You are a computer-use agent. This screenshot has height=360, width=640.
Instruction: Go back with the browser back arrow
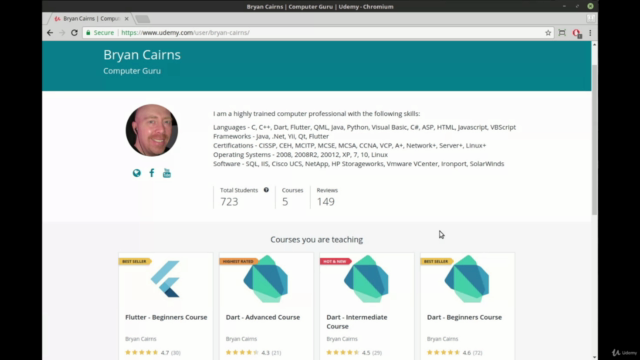point(50,33)
